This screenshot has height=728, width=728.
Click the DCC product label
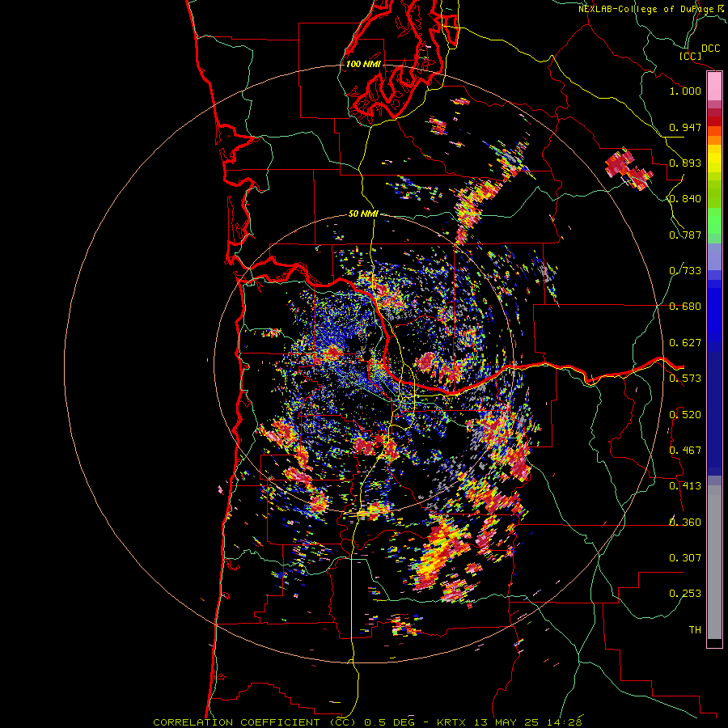(710, 49)
